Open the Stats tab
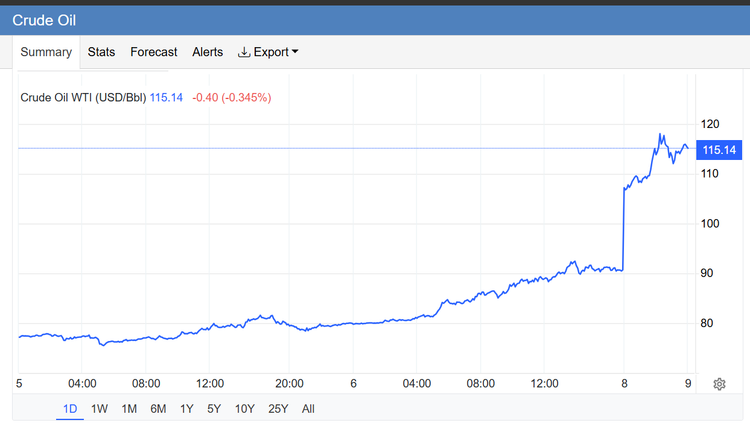Screen dimensions: 750x440 (x=101, y=52)
